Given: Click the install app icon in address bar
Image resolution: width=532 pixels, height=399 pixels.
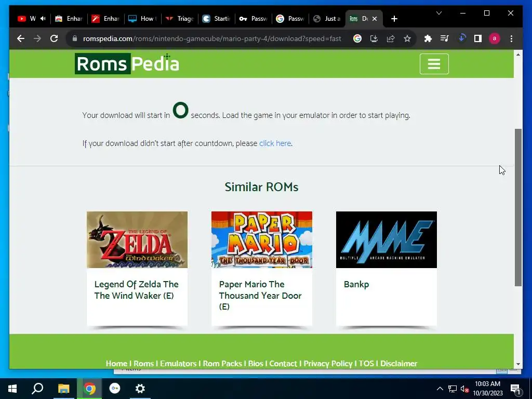Looking at the screenshot, I should tap(374, 38).
